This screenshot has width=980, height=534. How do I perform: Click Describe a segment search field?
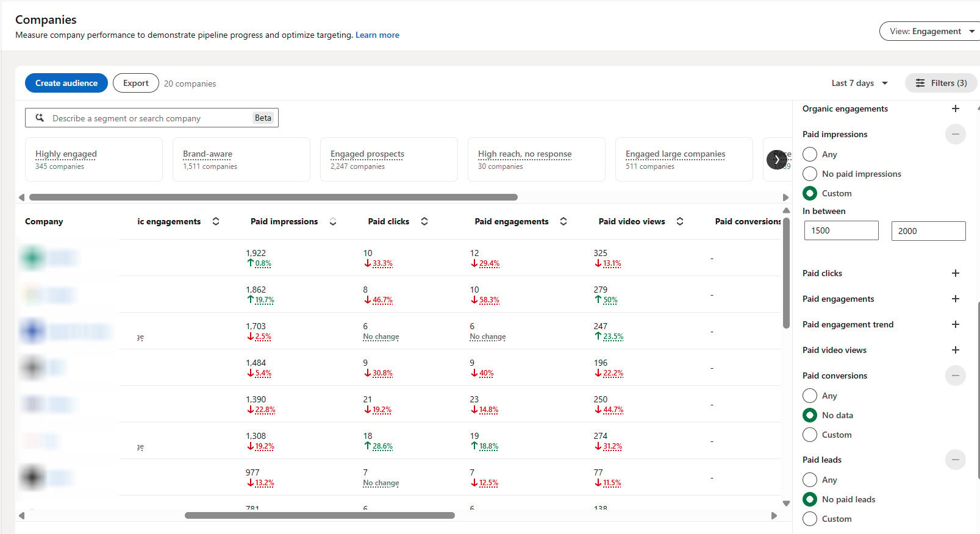click(152, 118)
